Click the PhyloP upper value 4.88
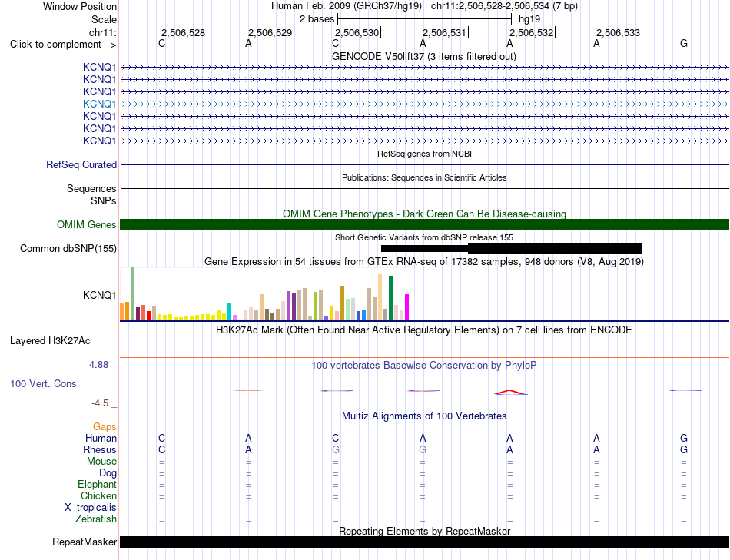The width and height of the screenshot is (730, 560). coord(98,365)
